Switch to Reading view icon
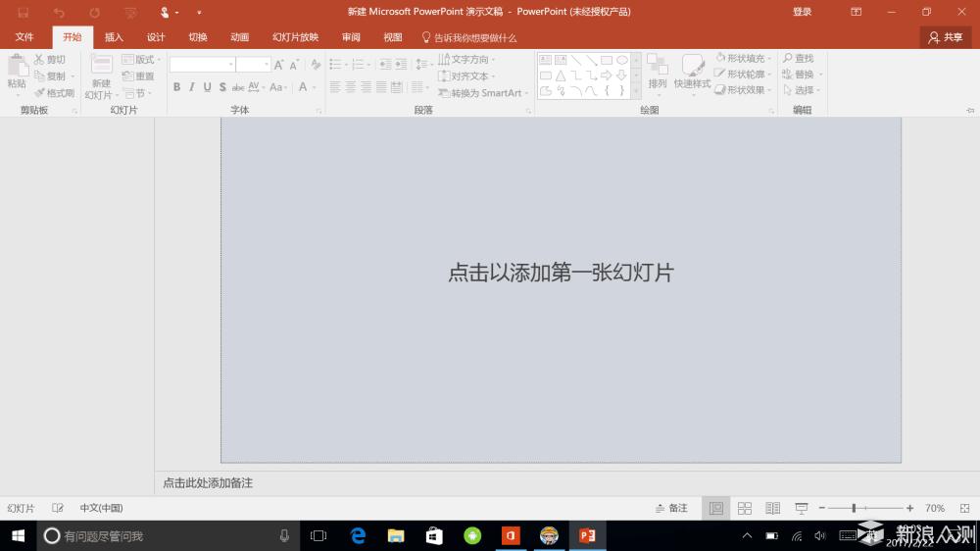Image resolution: width=980 pixels, height=551 pixels. click(772, 509)
